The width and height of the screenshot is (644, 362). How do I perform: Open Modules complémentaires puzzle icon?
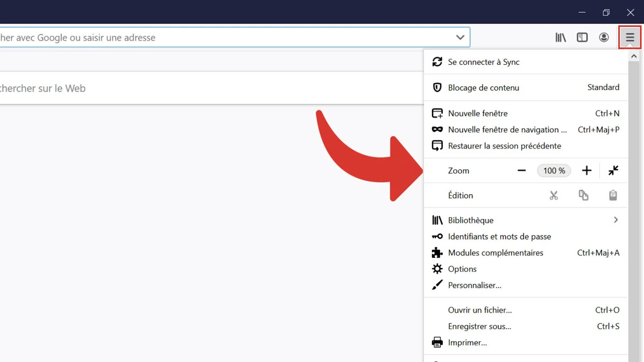(x=436, y=253)
